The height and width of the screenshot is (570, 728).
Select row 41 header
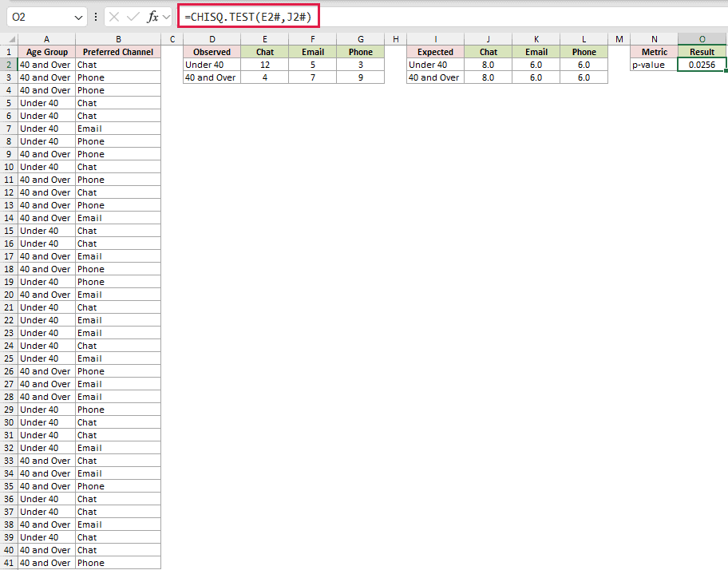(9, 563)
